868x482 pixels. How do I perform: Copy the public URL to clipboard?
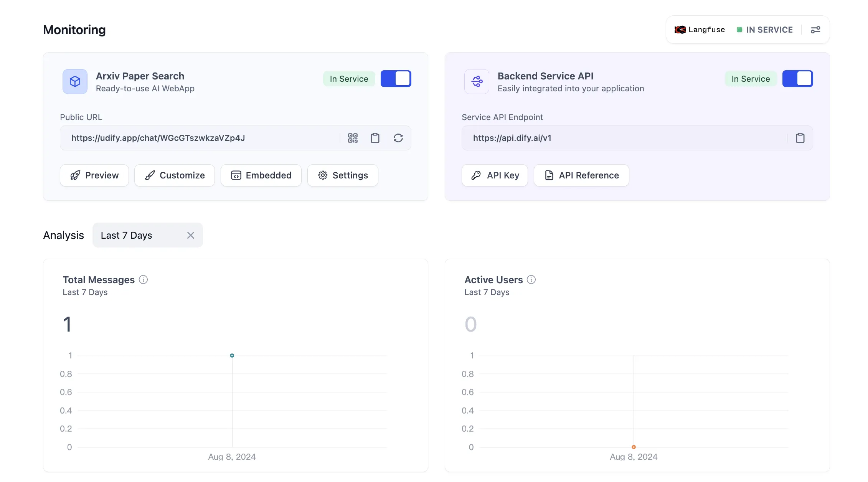coord(375,138)
